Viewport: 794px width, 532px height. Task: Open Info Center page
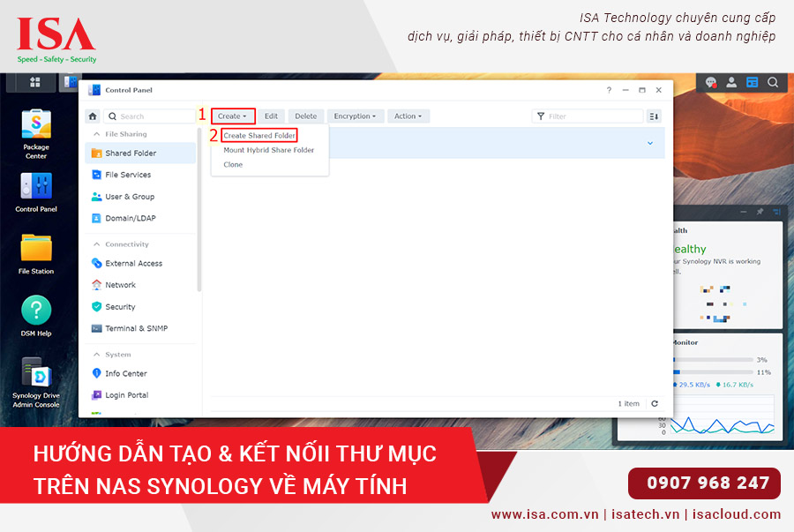coord(140,373)
